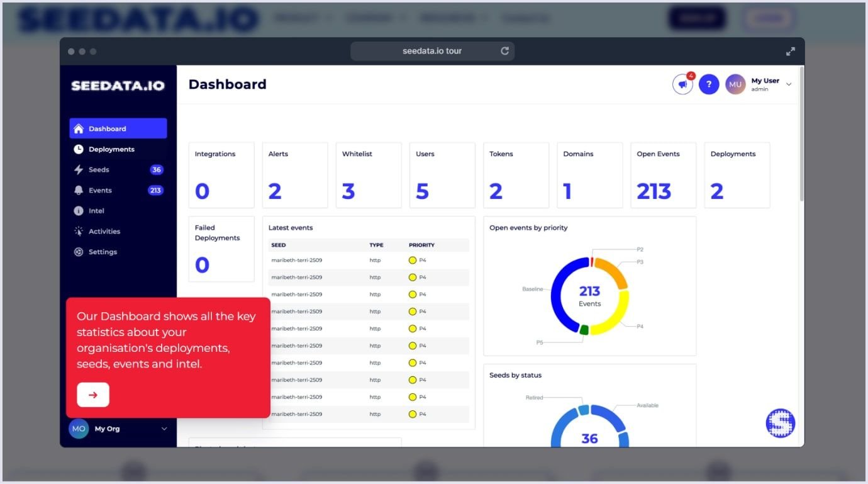Click the green P5 donut segment
This screenshot has height=484, width=868.
pyautogui.click(x=584, y=330)
